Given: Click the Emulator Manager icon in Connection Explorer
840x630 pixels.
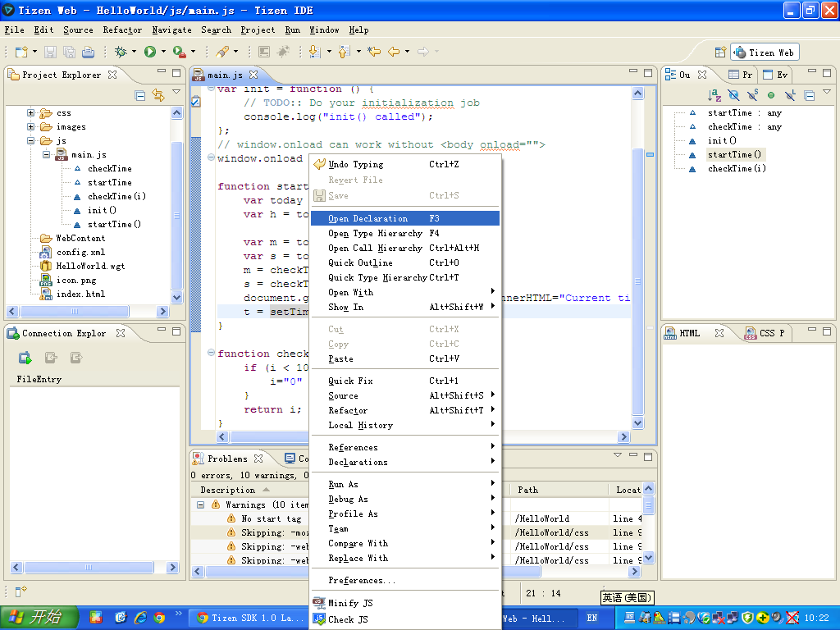Looking at the screenshot, I should pyautogui.click(x=25, y=358).
